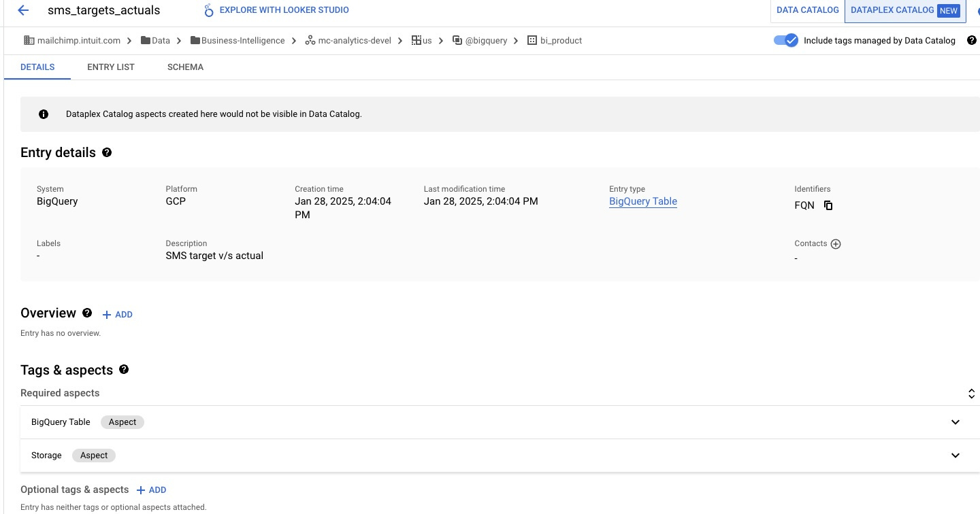The width and height of the screenshot is (980, 514).
Task: Click the Data folder icon in breadcrumb
Action: 146,40
